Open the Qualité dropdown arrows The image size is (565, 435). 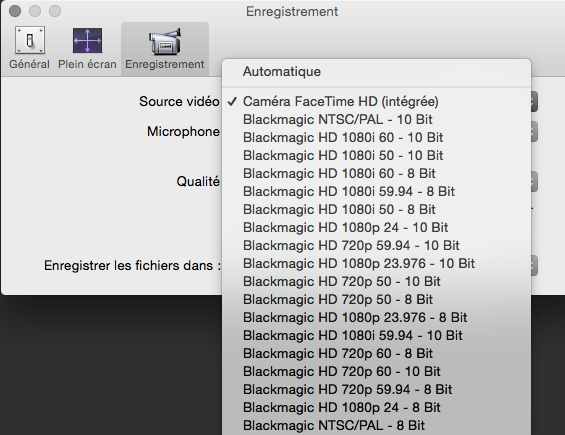[534, 182]
